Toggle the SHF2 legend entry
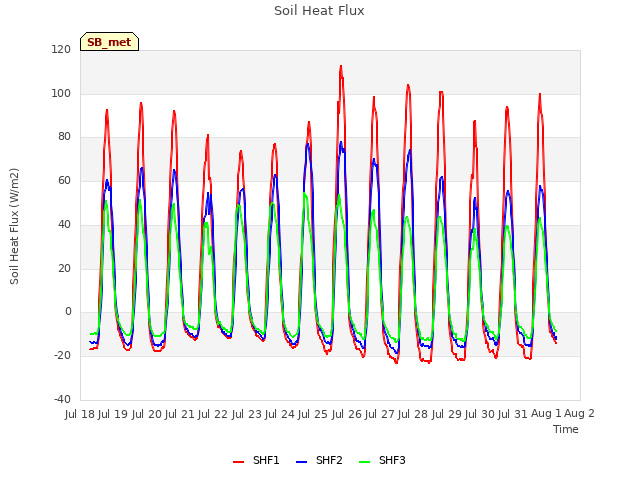The width and height of the screenshot is (640, 480). [319, 460]
